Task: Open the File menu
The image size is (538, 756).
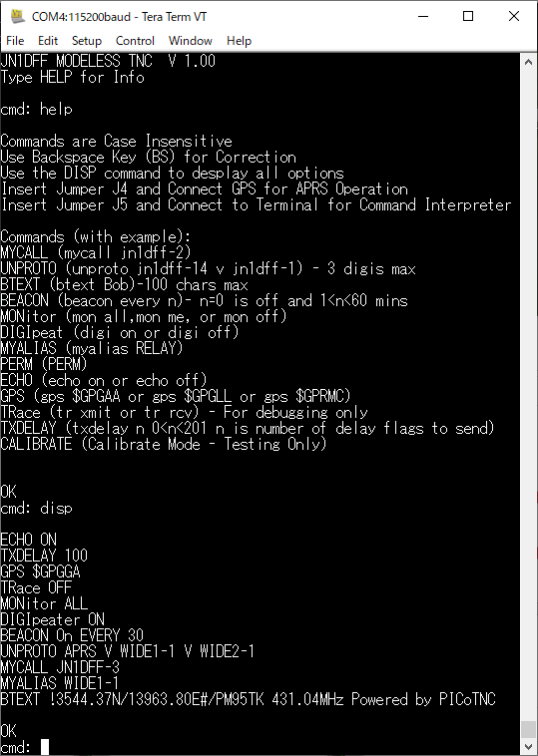Action: click(x=15, y=41)
